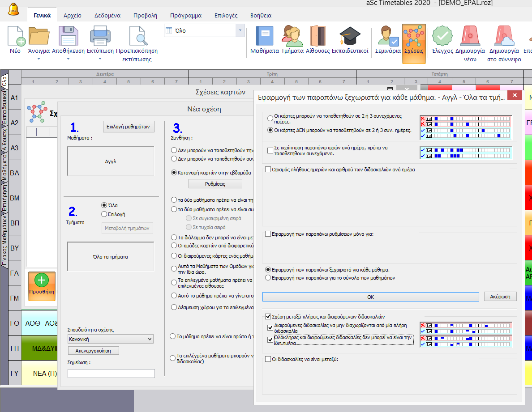Screen dimensions: 532x412
Task: Open the Δεδομένα ribbon tab
Action: (107, 15)
